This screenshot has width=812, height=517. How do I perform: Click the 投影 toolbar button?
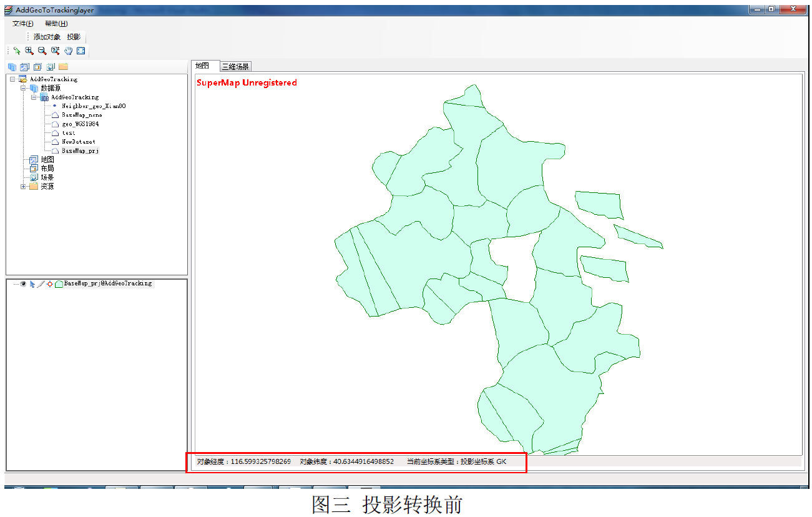click(x=74, y=37)
